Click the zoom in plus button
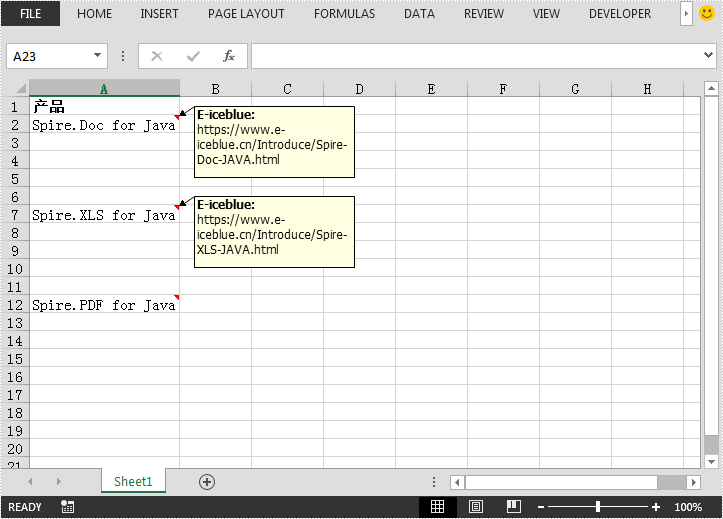 tap(656, 507)
